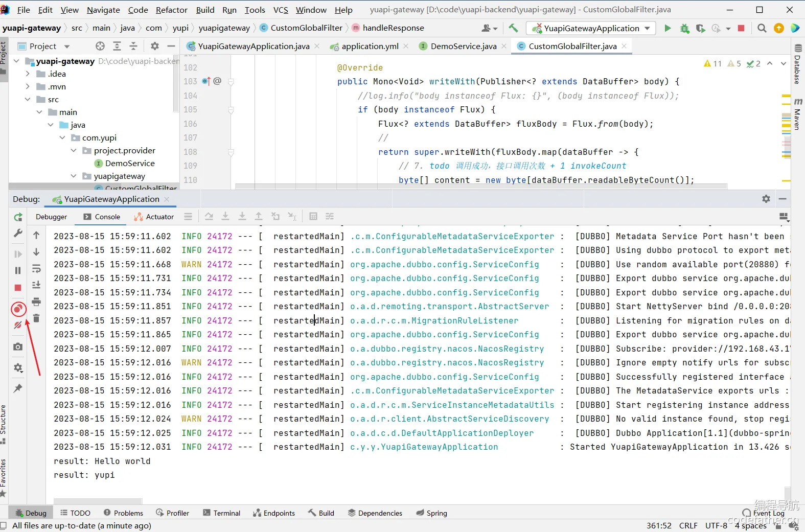The width and height of the screenshot is (805, 532).
Task: Switch to the application.yml editor tab
Action: 370,46
